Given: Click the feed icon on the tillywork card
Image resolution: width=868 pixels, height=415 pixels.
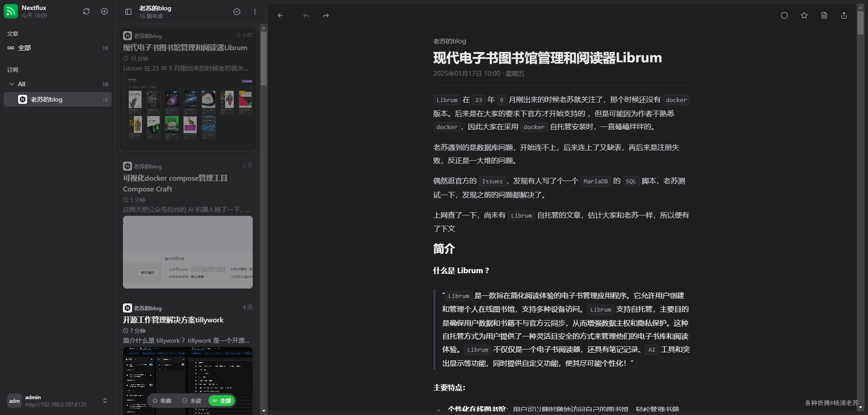Looking at the screenshot, I should click(x=127, y=308).
